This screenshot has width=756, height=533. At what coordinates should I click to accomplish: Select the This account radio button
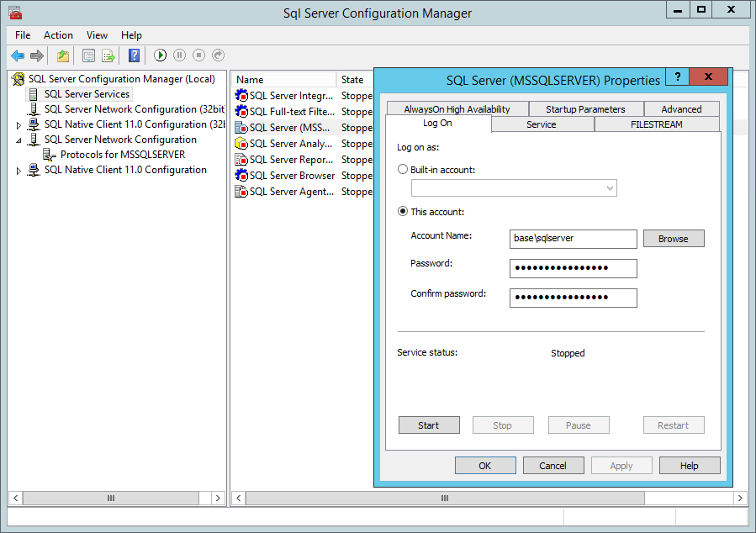pos(403,211)
